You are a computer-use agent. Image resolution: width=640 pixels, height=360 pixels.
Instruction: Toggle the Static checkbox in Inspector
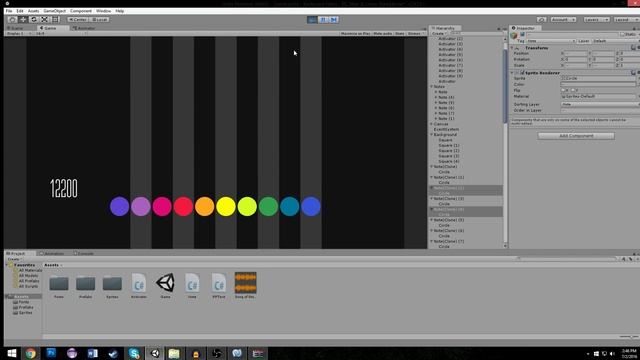tap(623, 34)
